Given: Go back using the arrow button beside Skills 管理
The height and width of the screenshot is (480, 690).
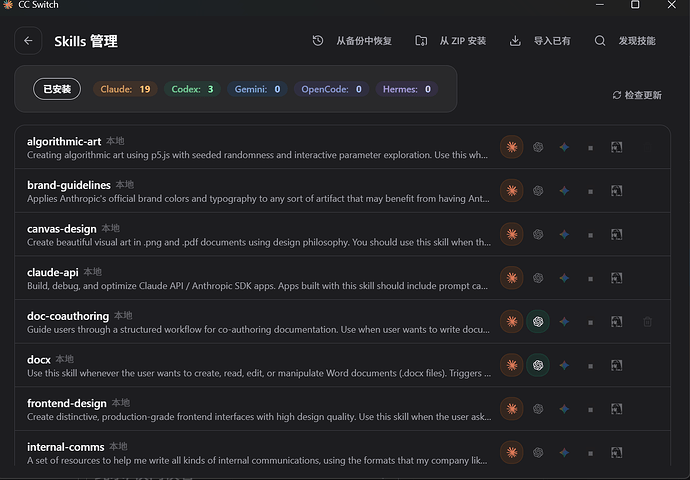Looking at the screenshot, I should coord(28,41).
